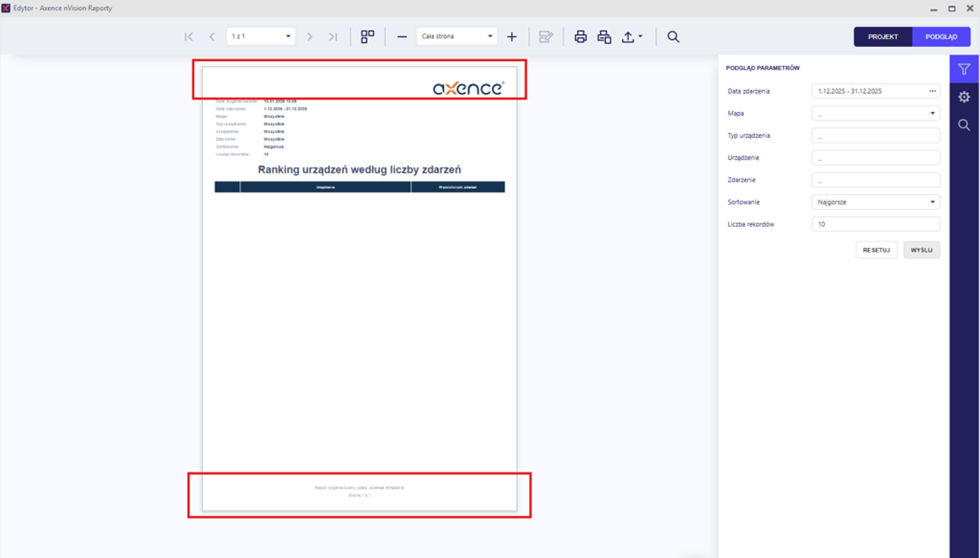Toggle multi-page thumbnails view icon

tap(367, 37)
